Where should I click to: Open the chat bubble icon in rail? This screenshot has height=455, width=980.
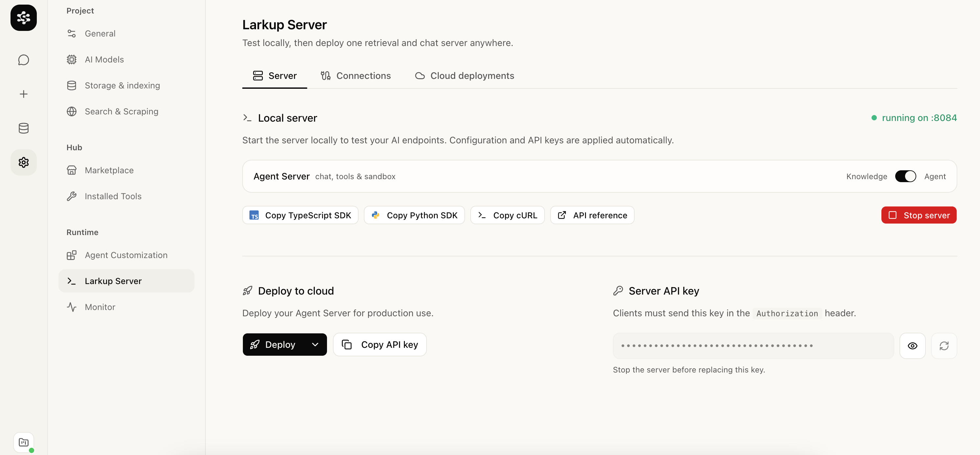coord(24,60)
